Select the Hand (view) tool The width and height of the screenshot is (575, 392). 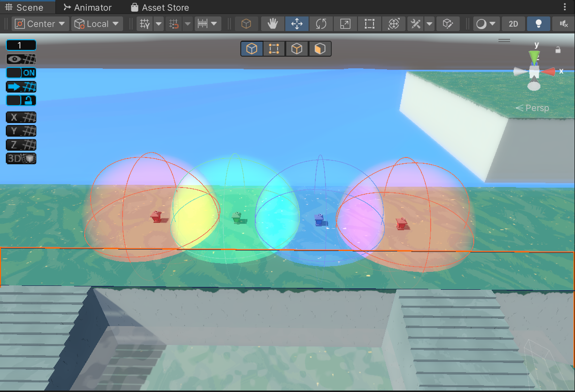coord(272,24)
